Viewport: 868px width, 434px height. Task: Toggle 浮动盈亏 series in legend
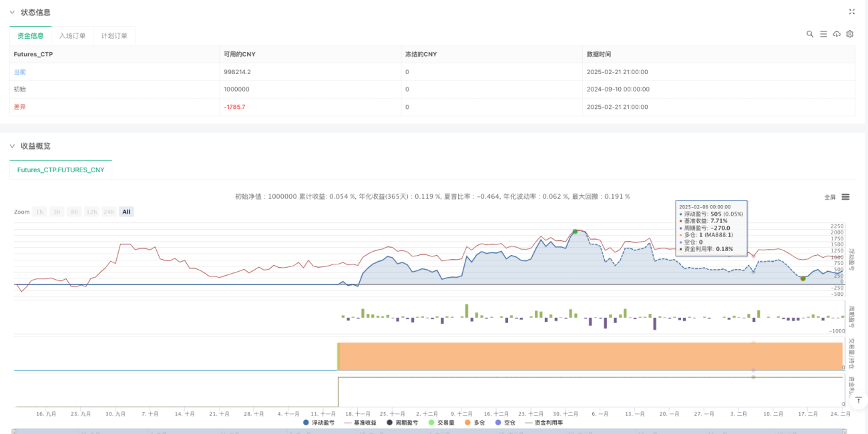point(318,423)
